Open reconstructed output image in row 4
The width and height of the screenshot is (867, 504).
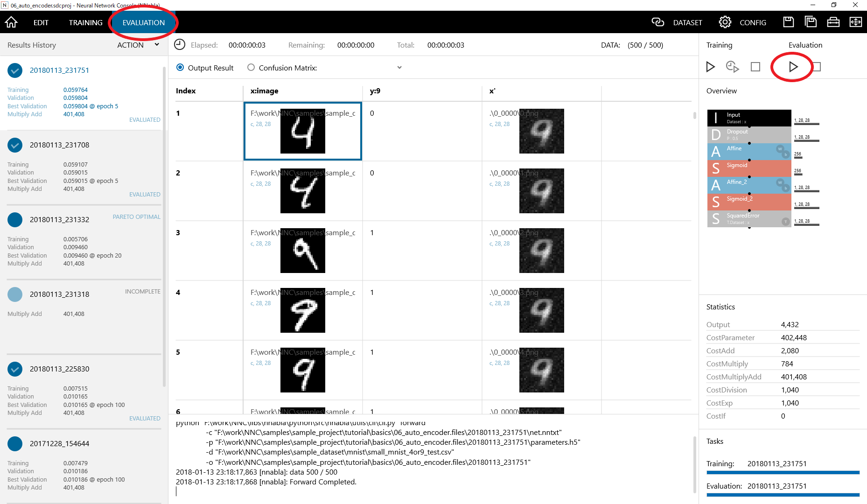[542, 310]
